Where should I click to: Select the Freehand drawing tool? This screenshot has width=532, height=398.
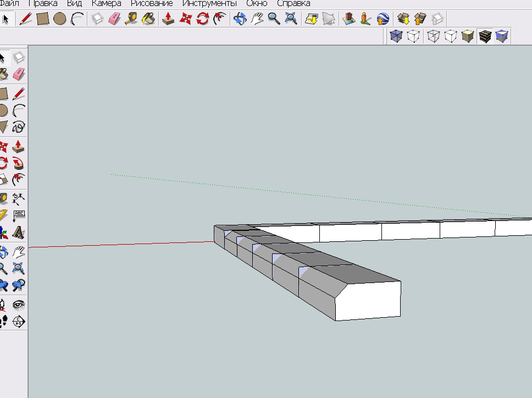pyautogui.click(x=19, y=127)
